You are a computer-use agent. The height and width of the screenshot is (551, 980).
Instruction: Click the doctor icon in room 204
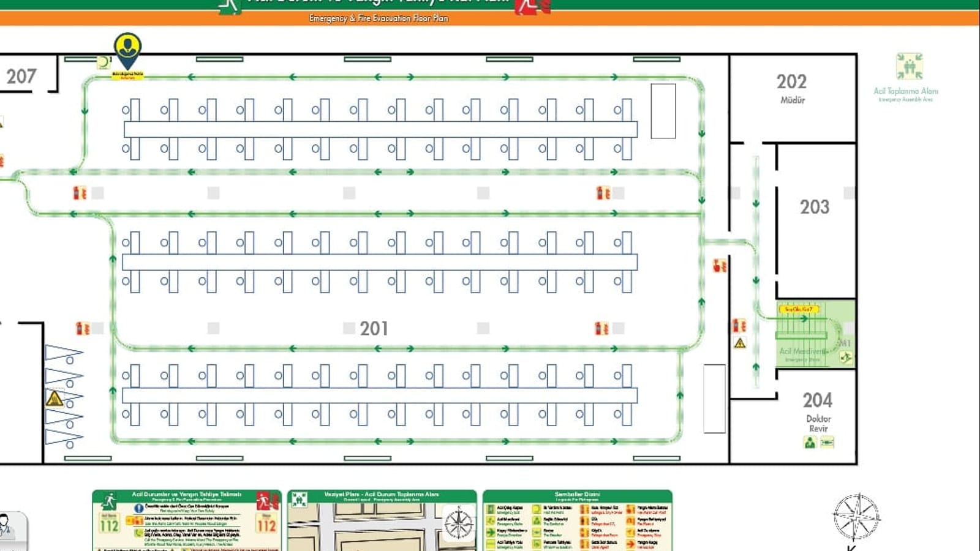coord(810,442)
